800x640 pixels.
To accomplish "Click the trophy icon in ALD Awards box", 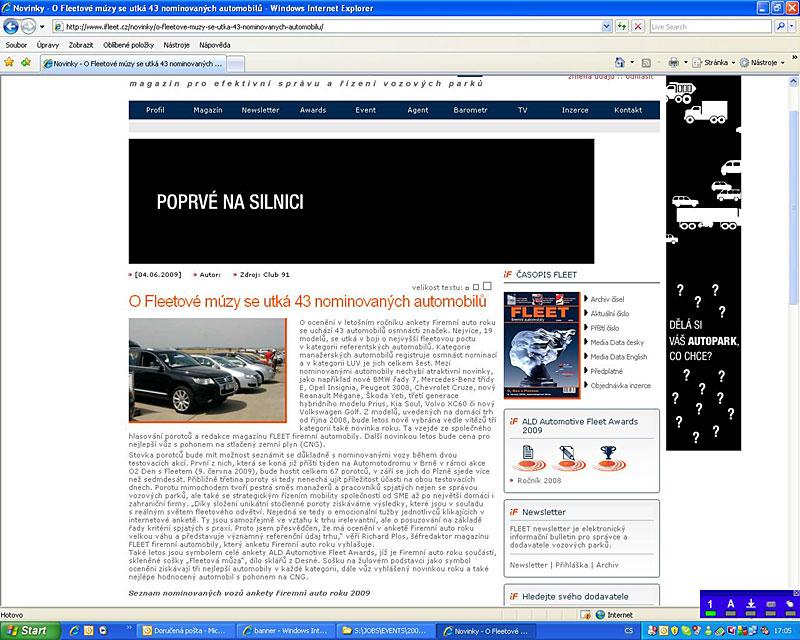I will click(x=608, y=458).
